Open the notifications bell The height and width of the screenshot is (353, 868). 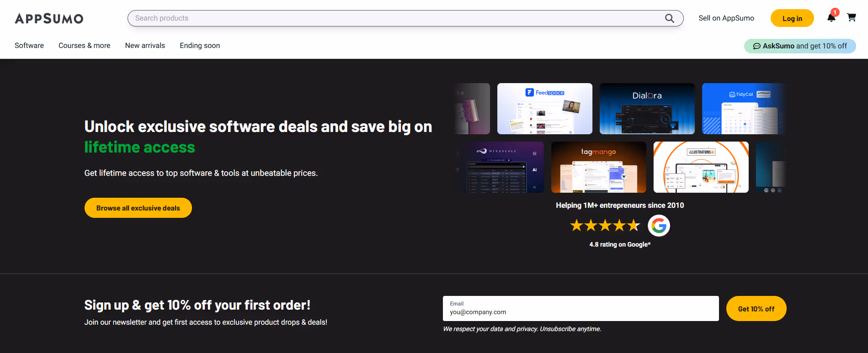[x=831, y=18]
